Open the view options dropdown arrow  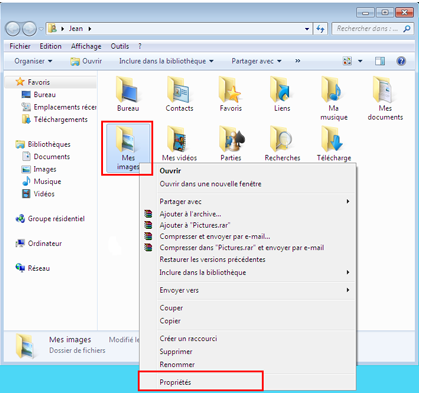(x=360, y=61)
